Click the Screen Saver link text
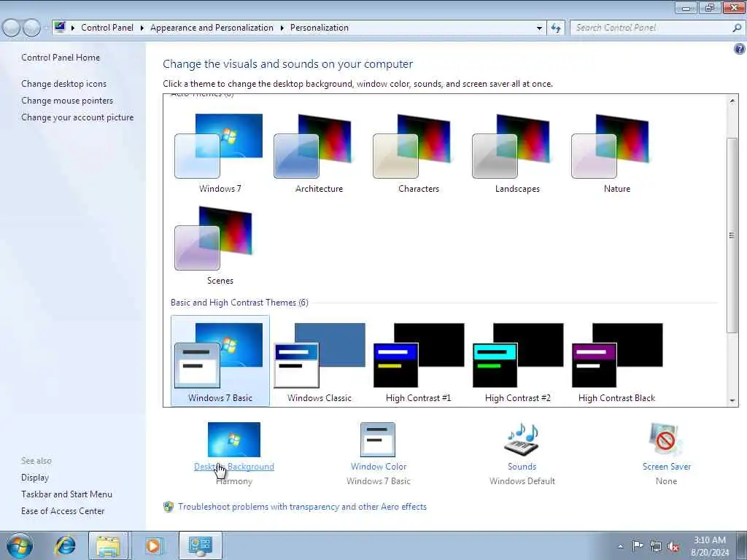This screenshot has height=560, width=747. [x=666, y=467]
